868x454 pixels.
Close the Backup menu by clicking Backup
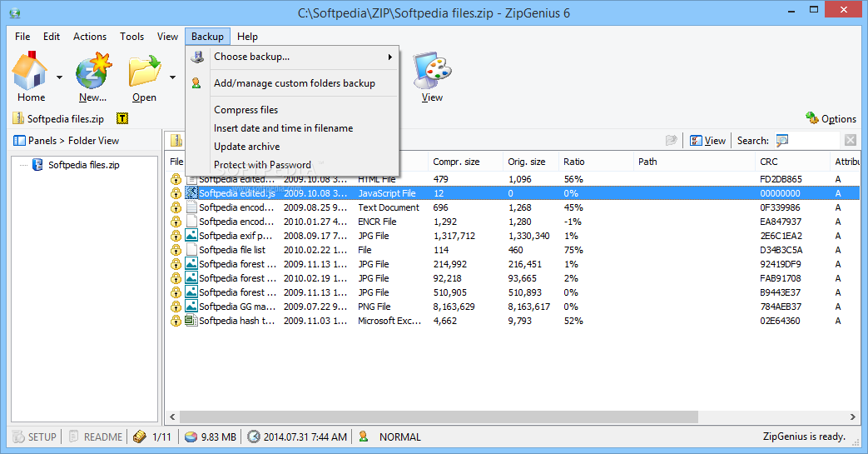point(207,37)
